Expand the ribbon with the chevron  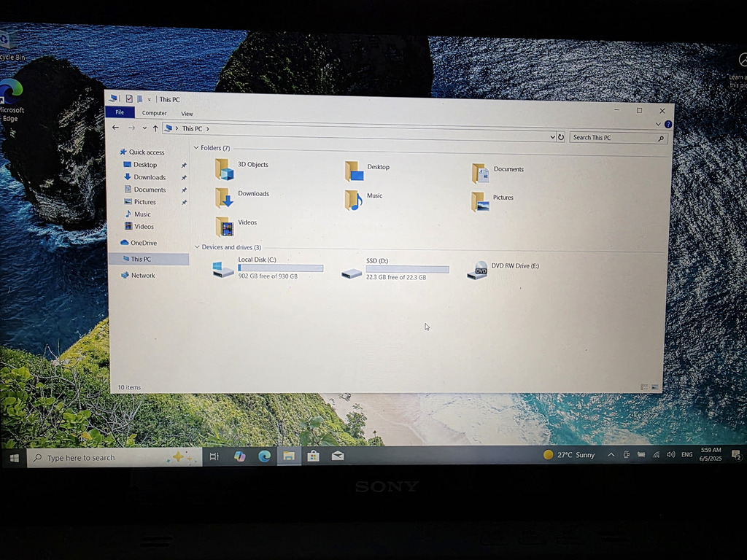coord(658,124)
